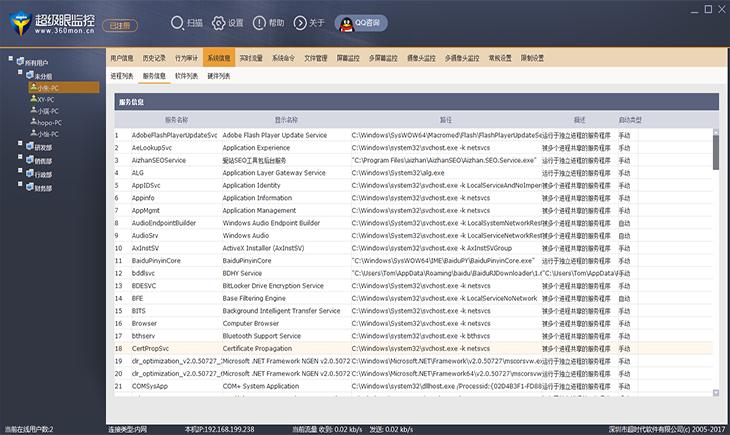The image size is (730, 435).
Task: Collapse the 未分组 group node
Action: click(19, 74)
